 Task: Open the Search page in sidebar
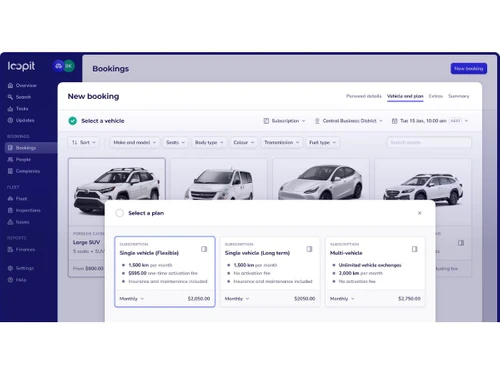[19, 97]
